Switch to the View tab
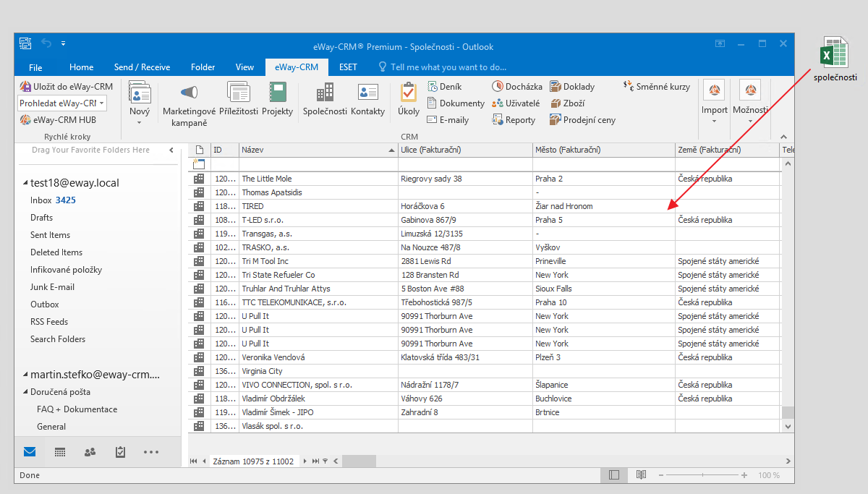Screen dimensions: 868x494 click(245, 67)
